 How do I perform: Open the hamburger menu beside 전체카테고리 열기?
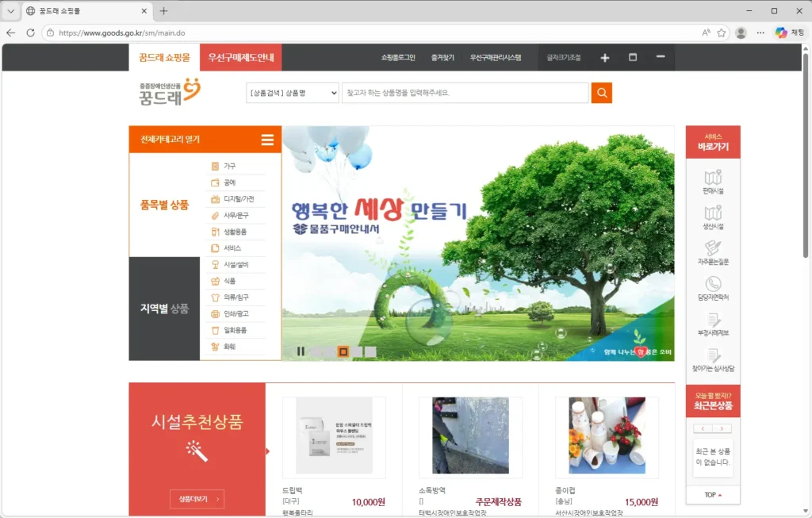coord(267,138)
